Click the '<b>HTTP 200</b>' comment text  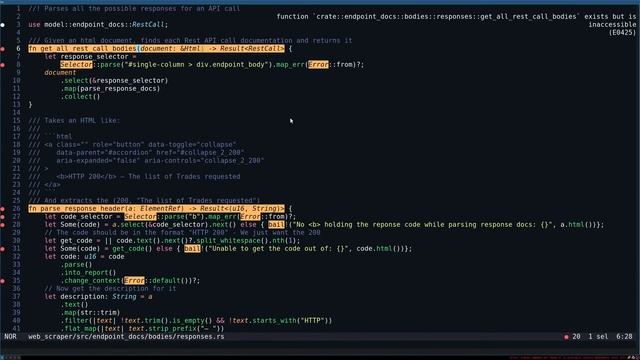coord(86,177)
